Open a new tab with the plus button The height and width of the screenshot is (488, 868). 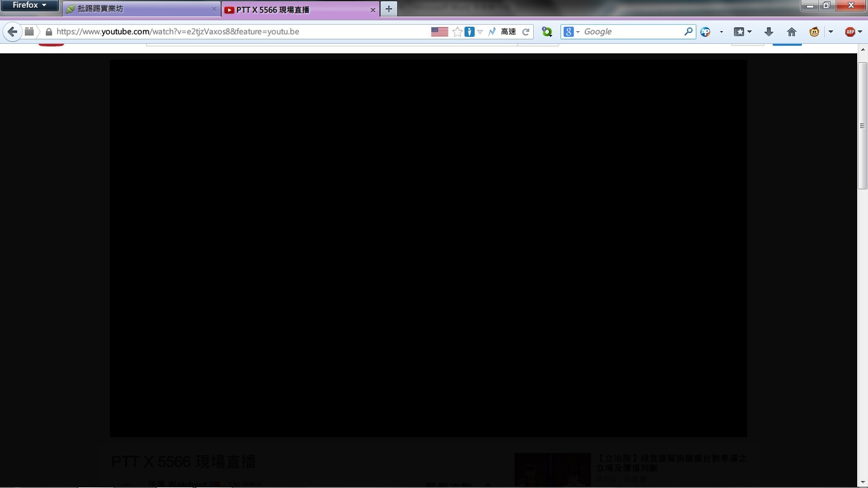click(389, 9)
